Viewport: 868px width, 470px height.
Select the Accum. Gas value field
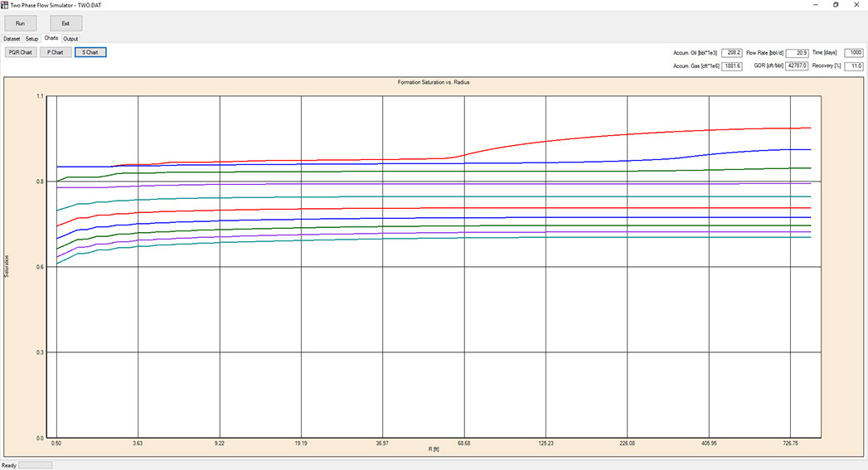pyautogui.click(x=732, y=65)
